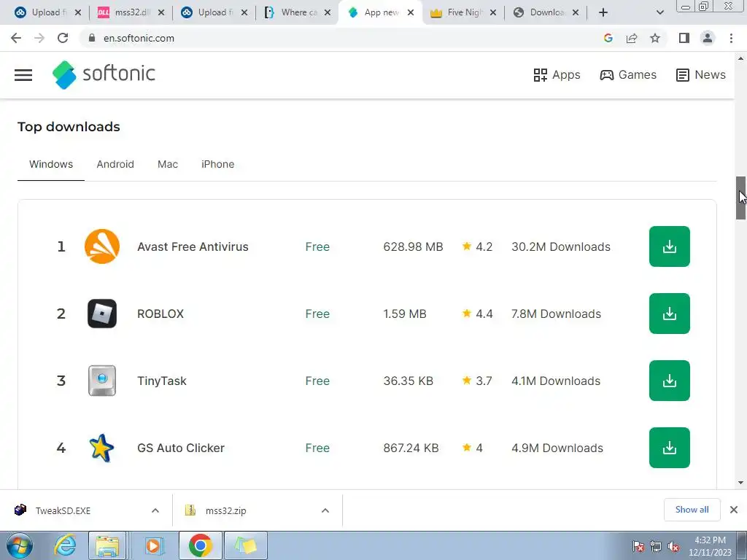Open the Apps section
Image resolution: width=747 pixels, height=560 pixels.
point(557,75)
